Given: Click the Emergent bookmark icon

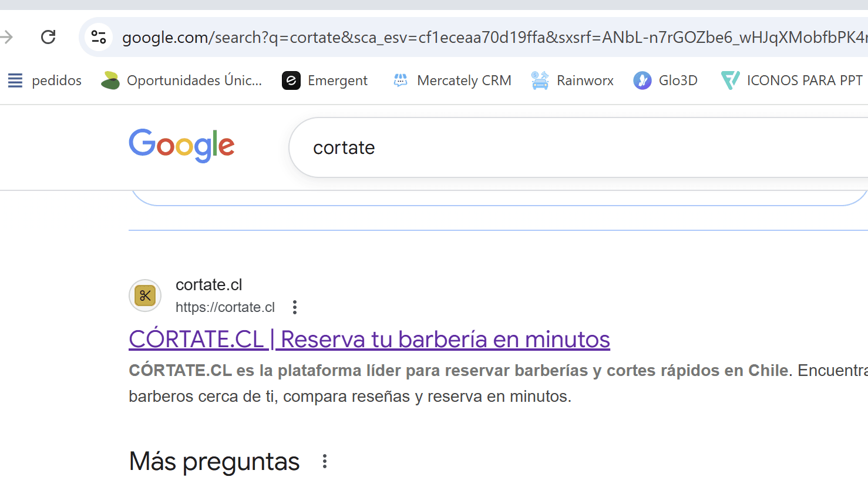Looking at the screenshot, I should tap(291, 80).
